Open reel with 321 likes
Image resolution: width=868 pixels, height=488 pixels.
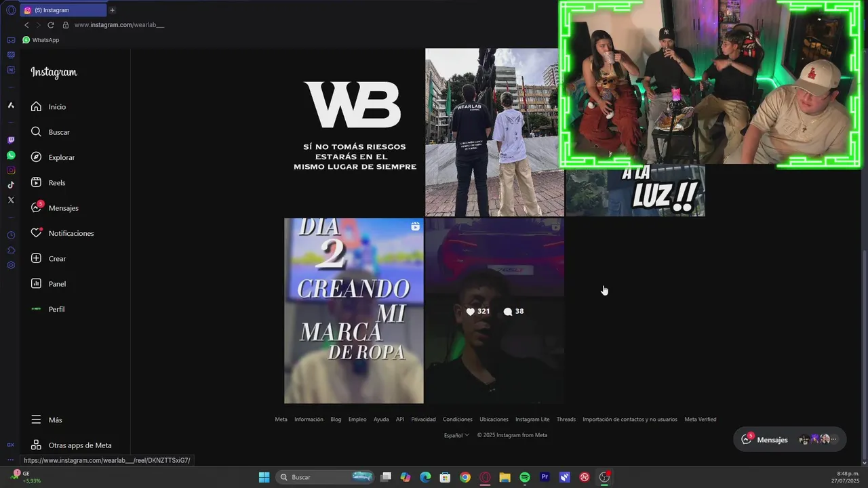(494, 310)
